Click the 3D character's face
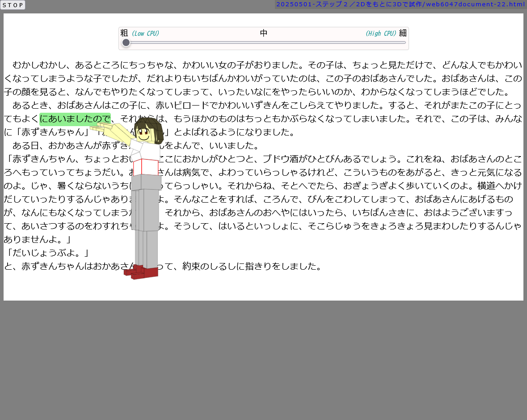Viewport: 527px width, 420px height. 144,135
